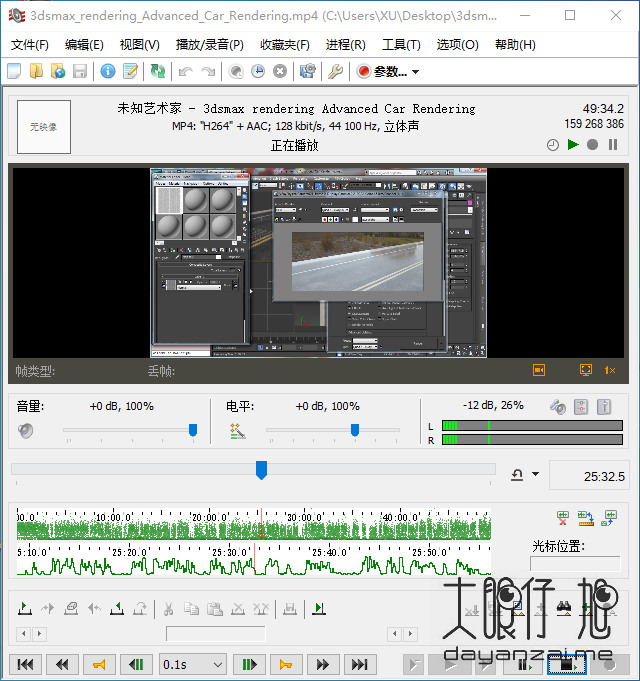Viewport: 640px width, 681px height.
Task: Toggle the video panel display icon
Action: [x=539, y=370]
